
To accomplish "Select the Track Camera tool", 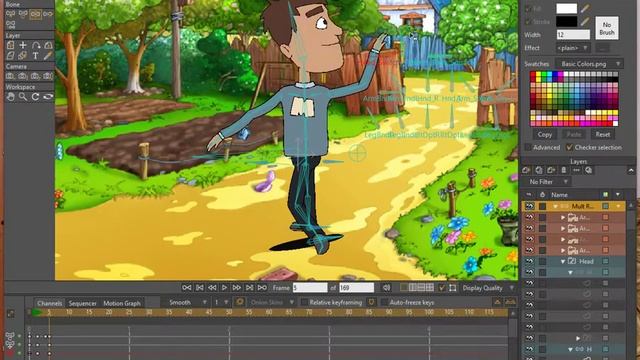I will click(10, 76).
